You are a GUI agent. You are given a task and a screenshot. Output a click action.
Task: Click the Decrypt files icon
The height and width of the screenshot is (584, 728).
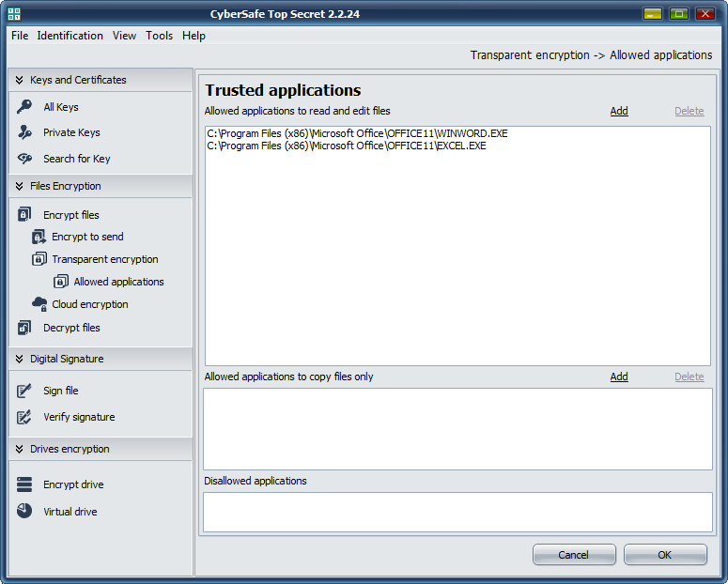click(x=24, y=328)
